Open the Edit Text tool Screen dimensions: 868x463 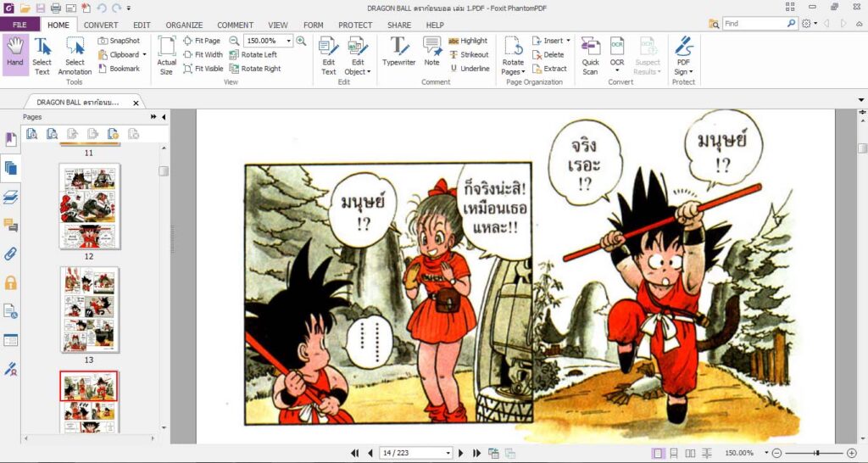tap(329, 56)
